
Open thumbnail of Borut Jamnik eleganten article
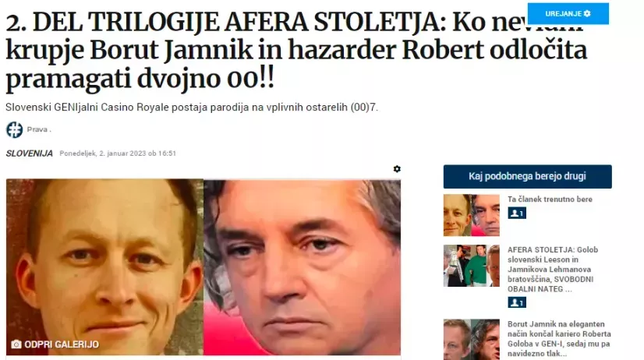(472, 340)
